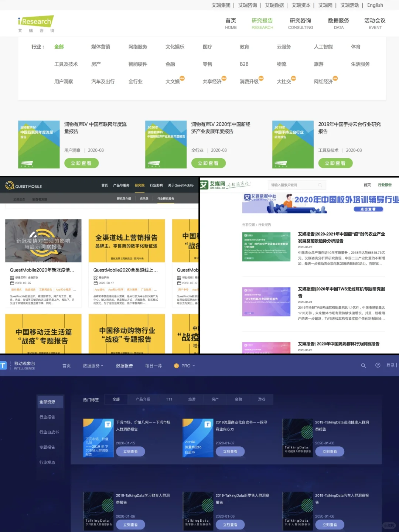Click the TalkingData T logo

click(x=3, y=366)
